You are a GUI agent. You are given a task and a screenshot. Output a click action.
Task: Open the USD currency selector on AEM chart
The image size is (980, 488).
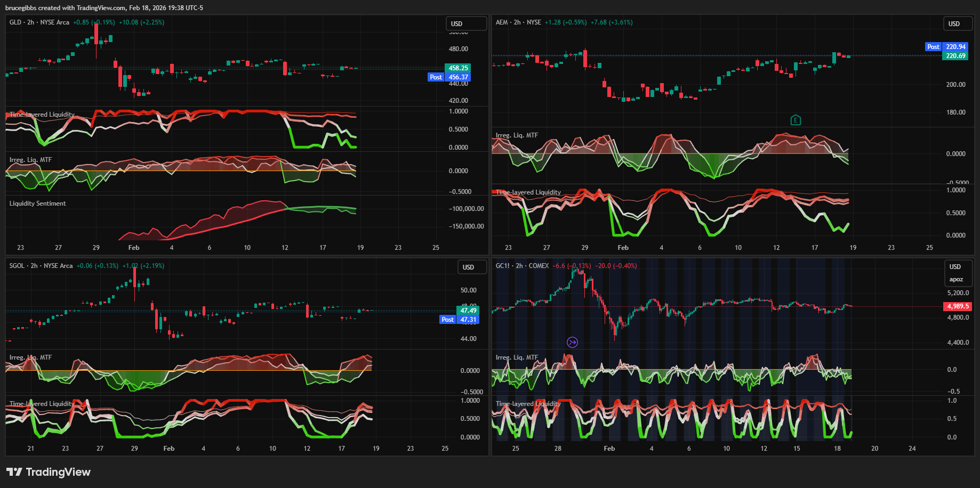tap(958, 24)
